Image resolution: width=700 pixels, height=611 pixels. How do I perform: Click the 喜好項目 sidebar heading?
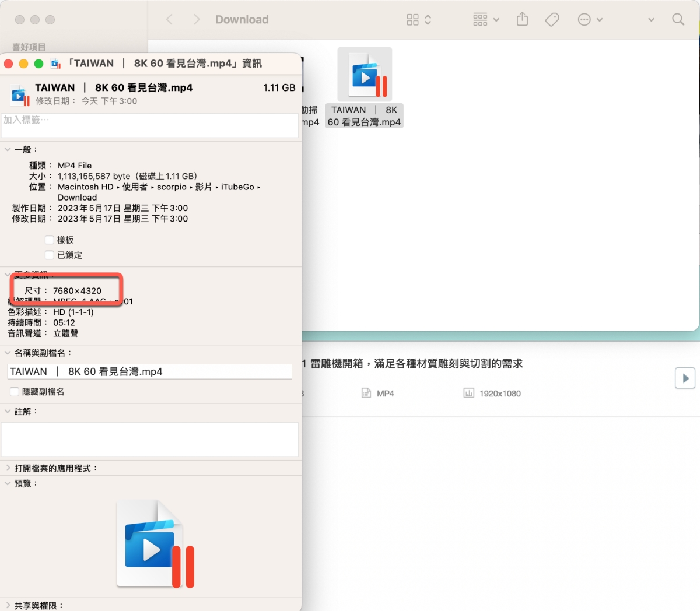[x=29, y=47]
